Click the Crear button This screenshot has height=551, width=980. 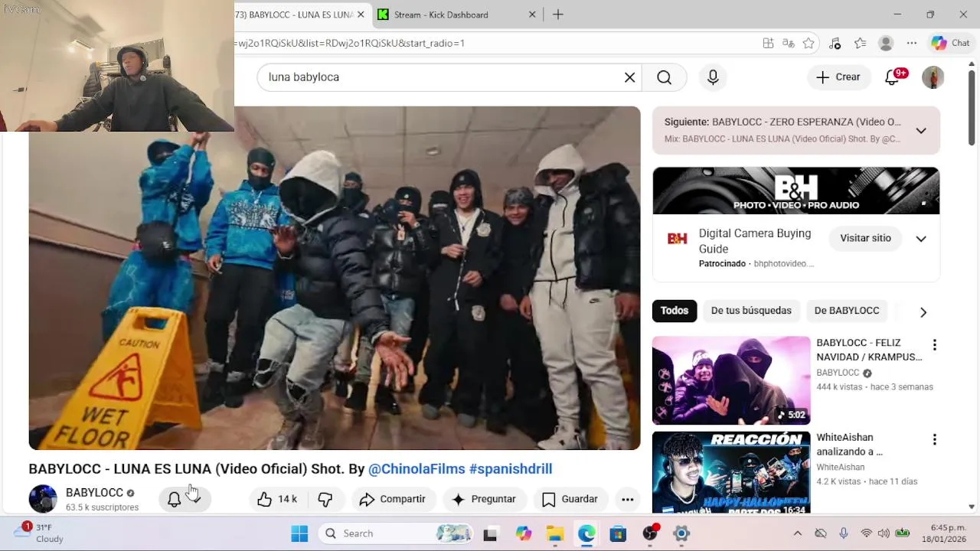click(x=838, y=77)
